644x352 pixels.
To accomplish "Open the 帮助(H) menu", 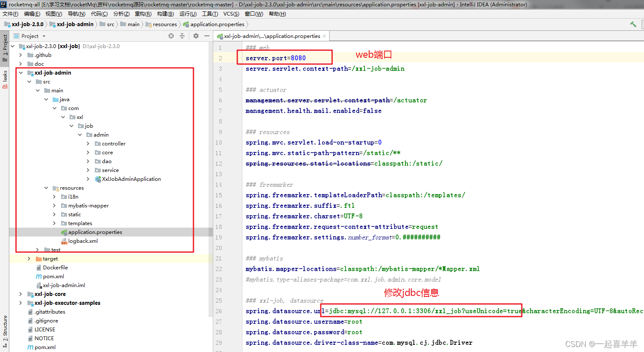I will (277, 14).
